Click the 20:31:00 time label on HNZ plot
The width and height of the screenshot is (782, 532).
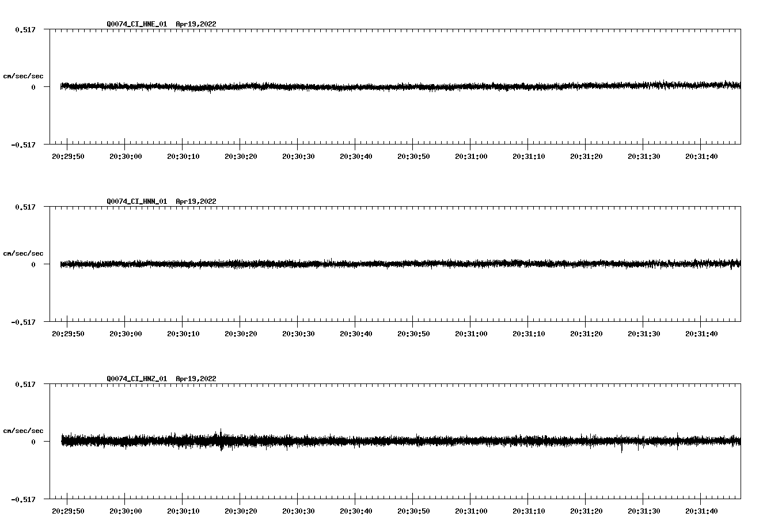471,511
